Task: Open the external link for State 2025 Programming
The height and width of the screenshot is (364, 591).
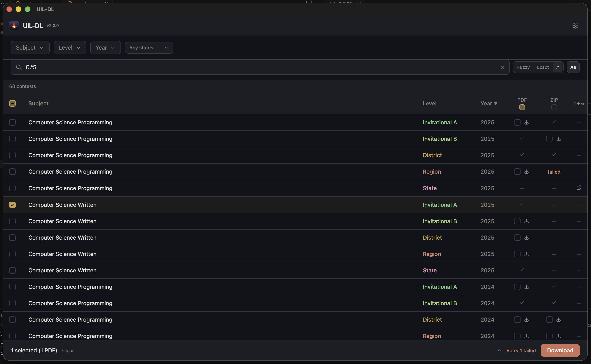Action: 579,188
